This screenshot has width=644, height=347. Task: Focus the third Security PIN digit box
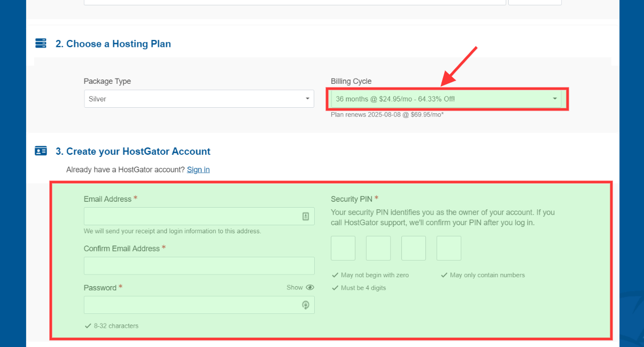[x=414, y=248]
